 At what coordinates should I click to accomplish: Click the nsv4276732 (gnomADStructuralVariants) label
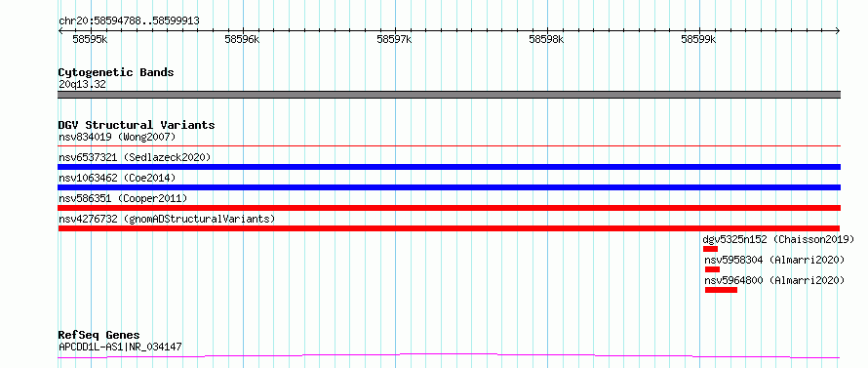point(167,219)
